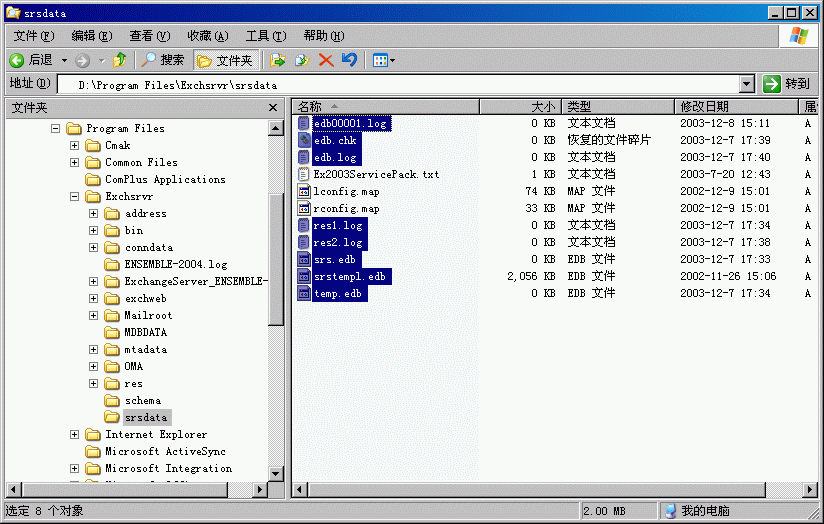Open the Search (搜索) panel

click(x=163, y=60)
